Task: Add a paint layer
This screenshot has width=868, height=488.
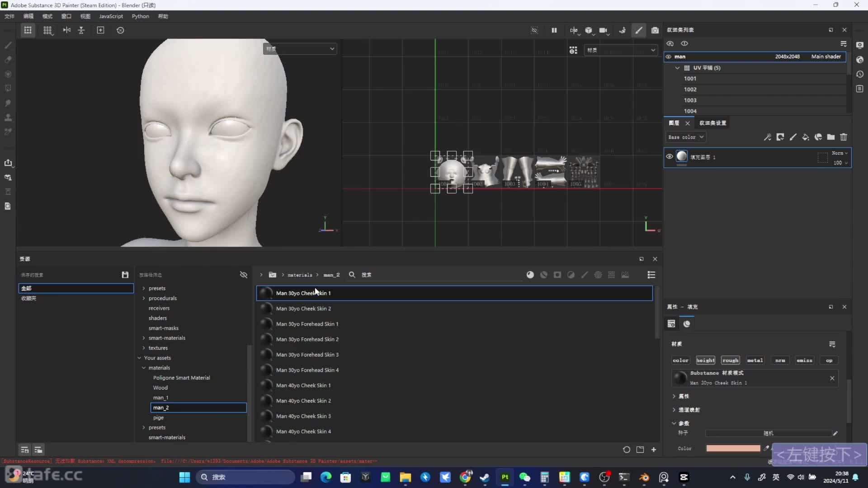Action: [x=793, y=137]
